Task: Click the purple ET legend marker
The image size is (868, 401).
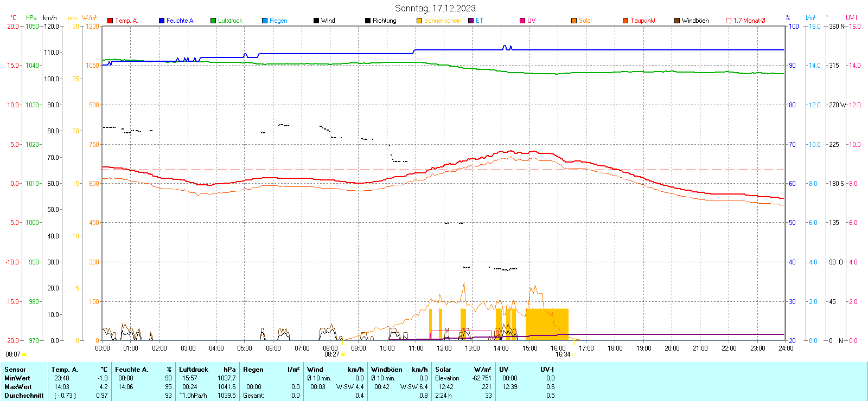Action: [471, 21]
